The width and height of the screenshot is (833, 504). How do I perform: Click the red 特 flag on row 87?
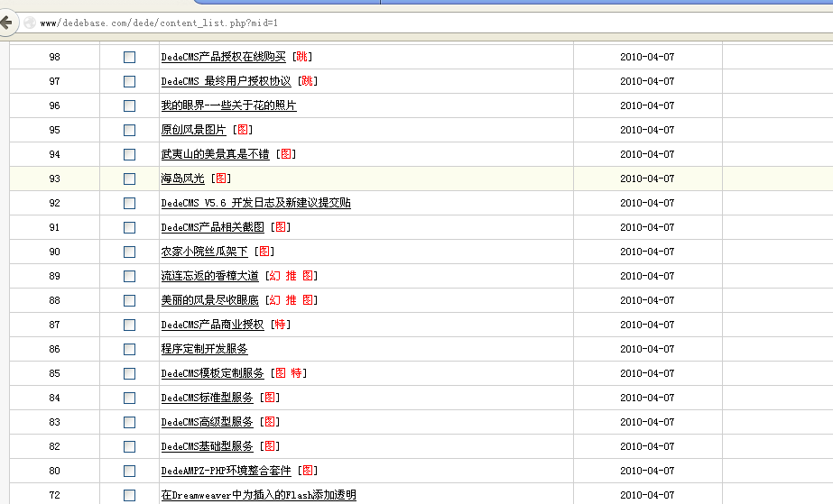[280, 325]
